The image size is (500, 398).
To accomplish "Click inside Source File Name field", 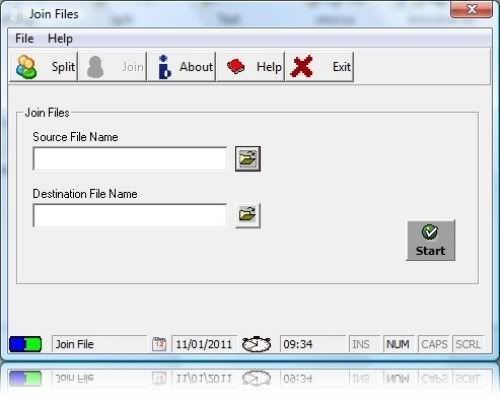I will point(130,158).
